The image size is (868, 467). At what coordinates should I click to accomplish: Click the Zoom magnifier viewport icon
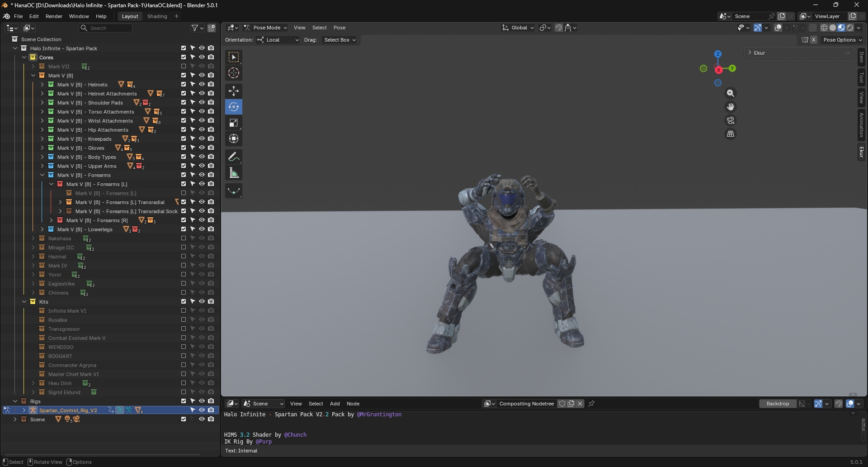tap(731, 93)
